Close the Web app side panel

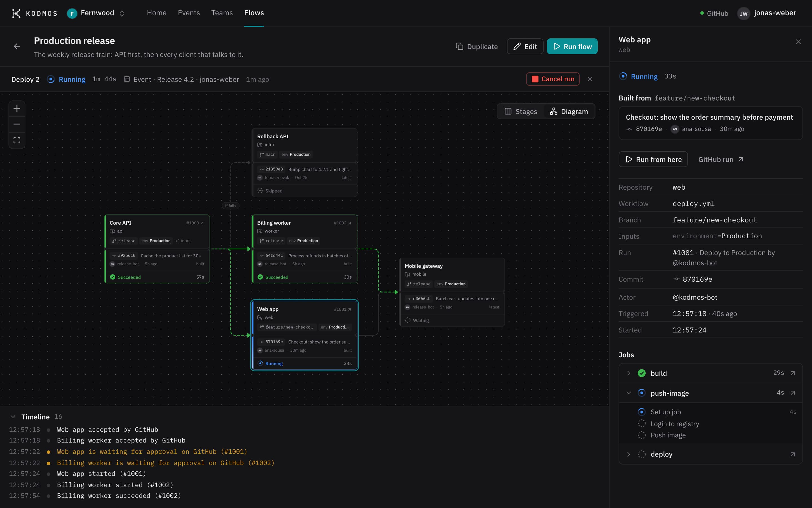point(798,42)
